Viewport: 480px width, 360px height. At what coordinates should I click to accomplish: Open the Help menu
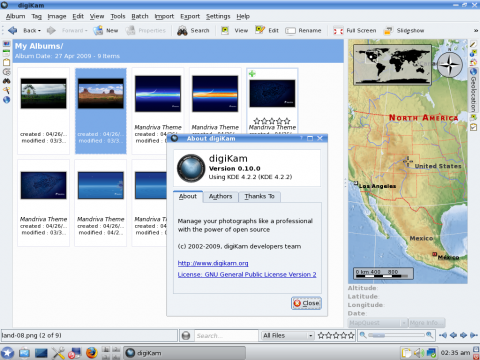point(243,16)
